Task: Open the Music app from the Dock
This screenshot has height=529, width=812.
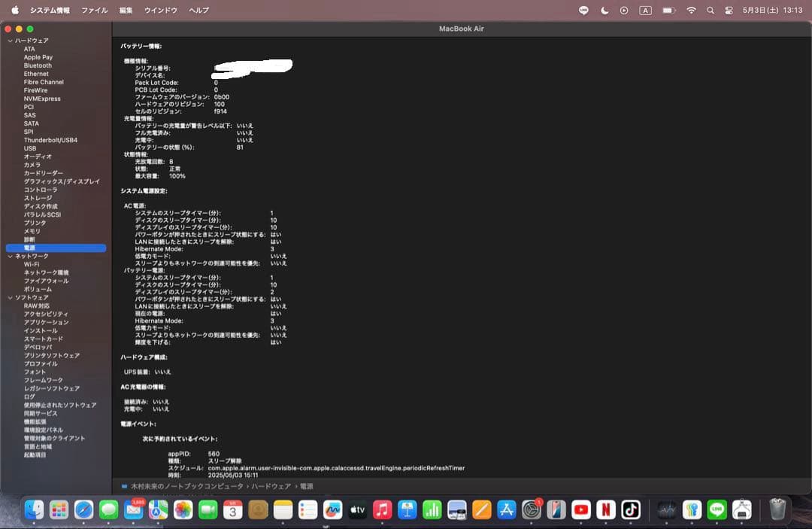Action: pos(381,510)
